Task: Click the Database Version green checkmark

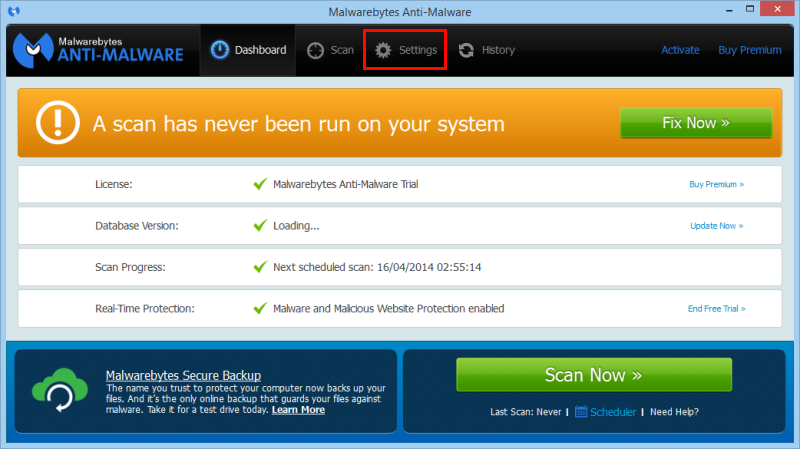Action: (x=260, y=225)
